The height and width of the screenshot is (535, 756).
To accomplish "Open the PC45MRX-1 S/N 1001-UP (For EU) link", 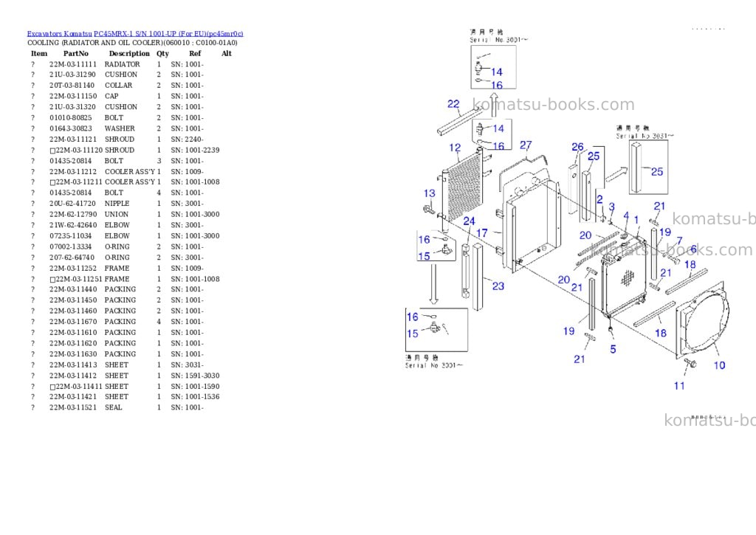I will coord(168,34).
